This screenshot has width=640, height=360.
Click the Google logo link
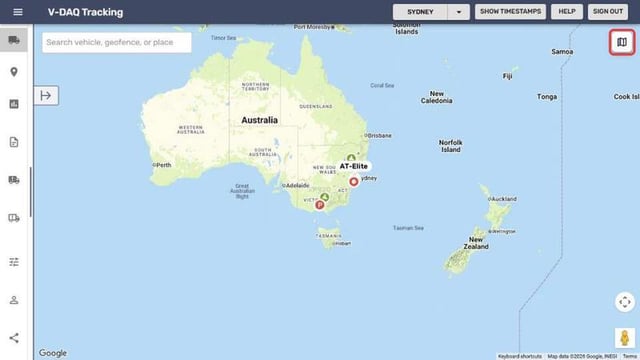(53, 353)
